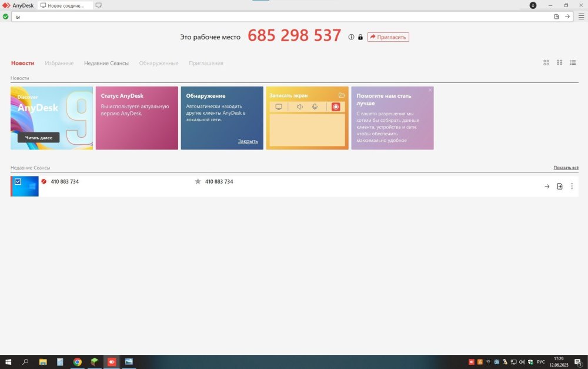The width and height of the screenshot is (588, 369).
Task: Open Windows search from the taskbar
Action: tap(25, 362)
